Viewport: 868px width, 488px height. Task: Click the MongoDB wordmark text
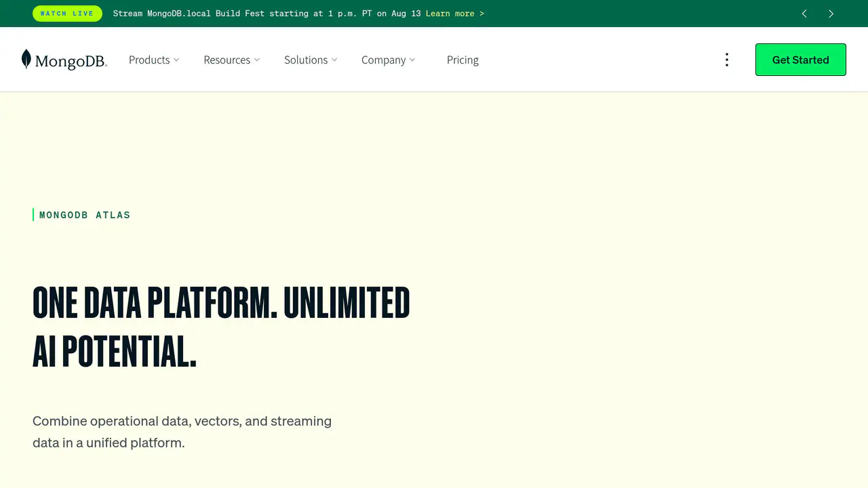pyautogui.click(x=71, y=62)
